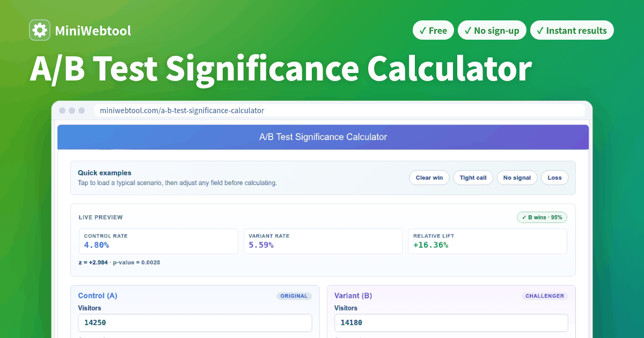Load the Loss example
The width and height of the screenshot is (644, 338).
(x=554, y=178)
